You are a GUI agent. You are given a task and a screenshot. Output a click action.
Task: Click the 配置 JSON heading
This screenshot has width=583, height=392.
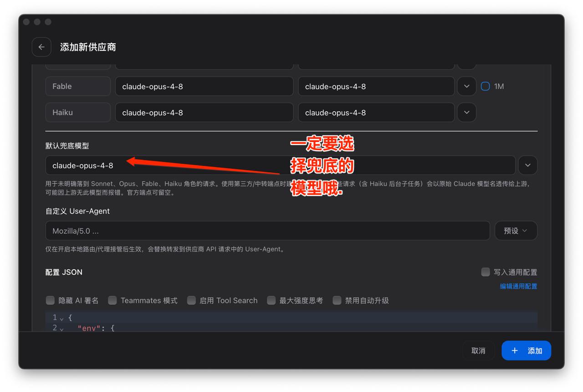tap(64, 272)
